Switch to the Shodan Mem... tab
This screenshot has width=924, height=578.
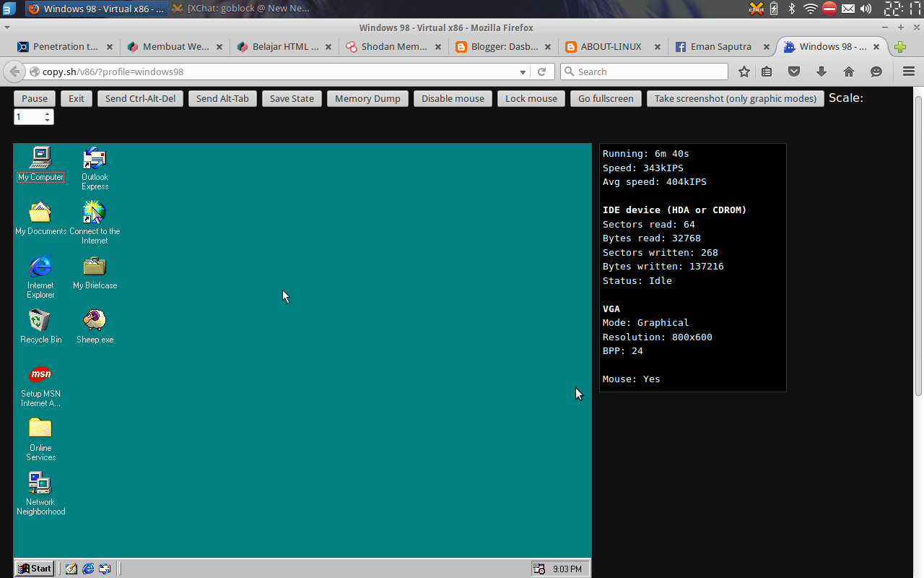[x=394, y=47]
